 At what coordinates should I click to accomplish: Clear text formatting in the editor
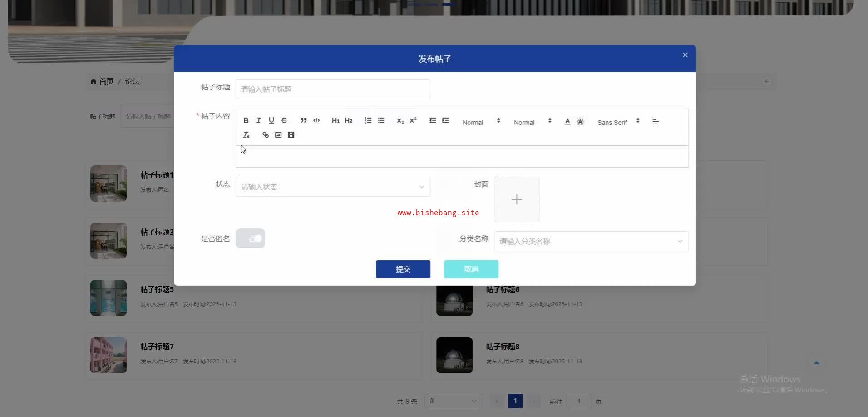tap(246, 135)
